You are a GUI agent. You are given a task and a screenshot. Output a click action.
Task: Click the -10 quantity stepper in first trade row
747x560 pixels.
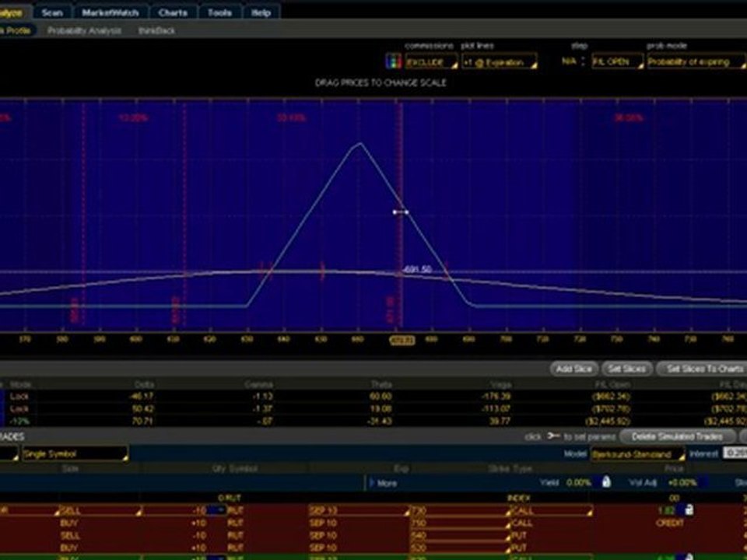216,510
